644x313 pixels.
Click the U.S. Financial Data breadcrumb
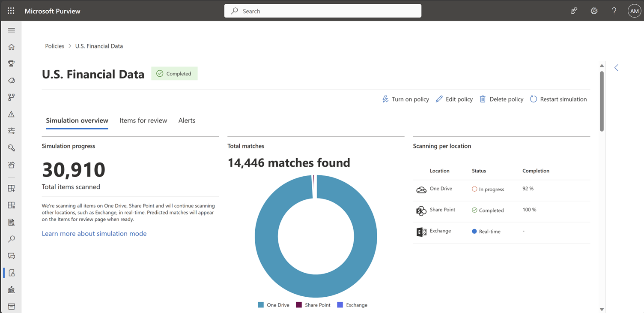coord(99,46)
